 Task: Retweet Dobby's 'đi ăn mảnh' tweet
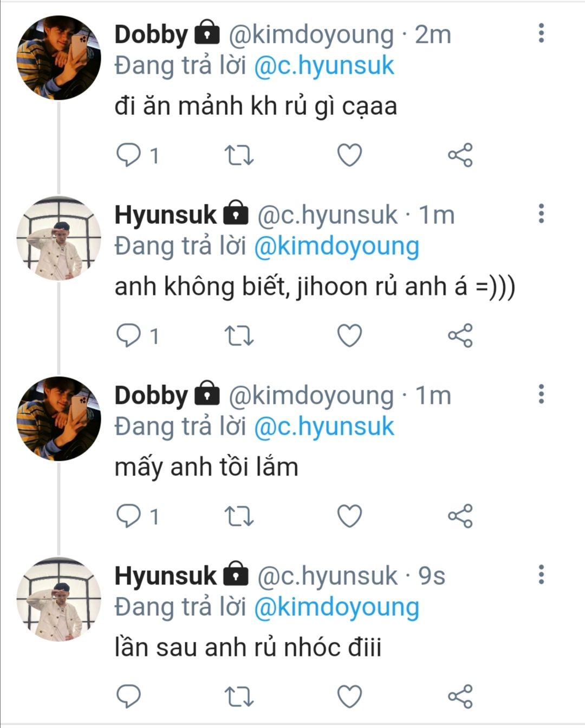point(239,156)
